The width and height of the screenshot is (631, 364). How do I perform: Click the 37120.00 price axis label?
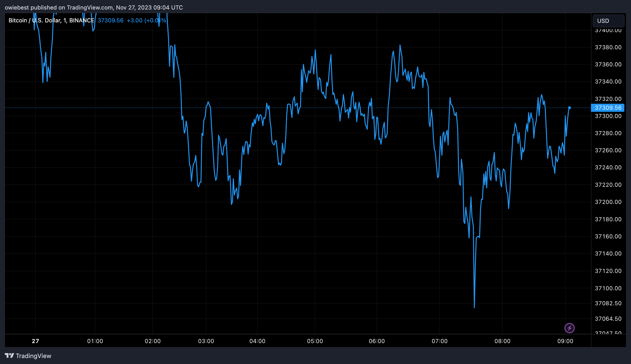pyautogui.click(x=608, y=271)
